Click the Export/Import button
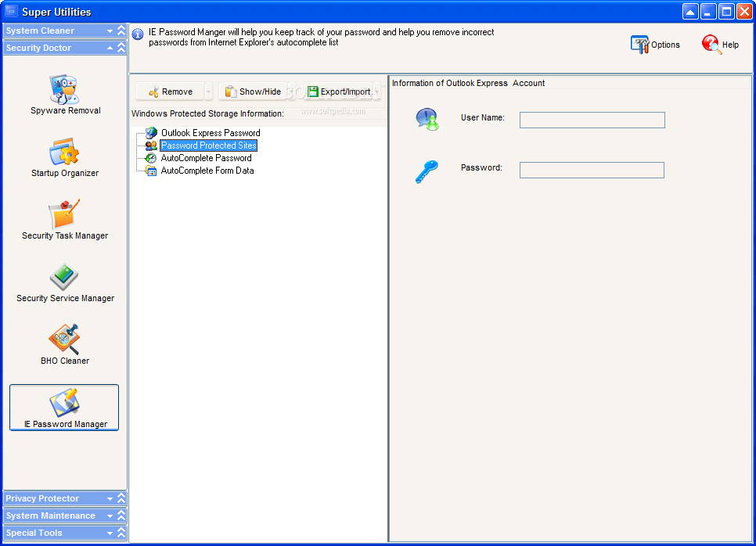 pos(338,92)
